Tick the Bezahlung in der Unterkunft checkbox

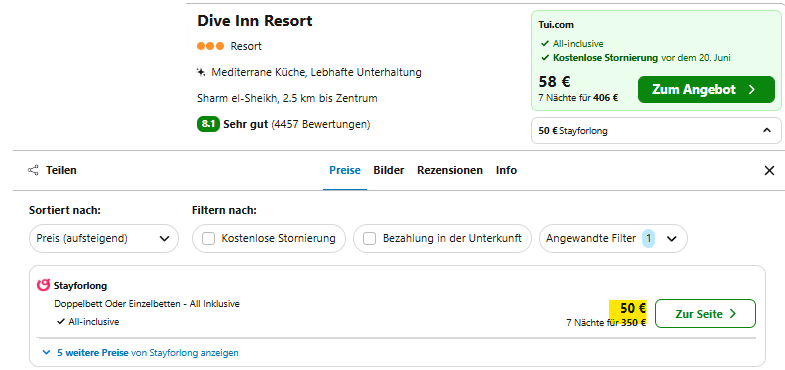click(x=369, y=239)
